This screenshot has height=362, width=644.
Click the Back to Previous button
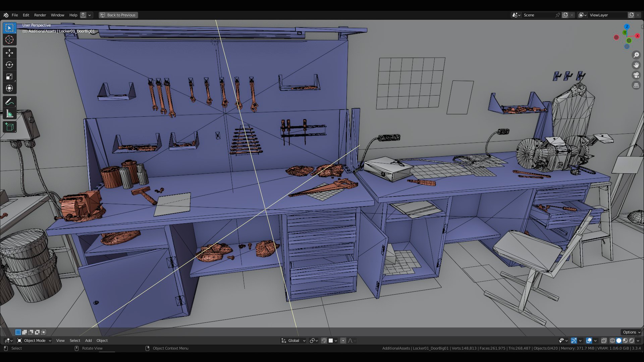pos(118,15)
